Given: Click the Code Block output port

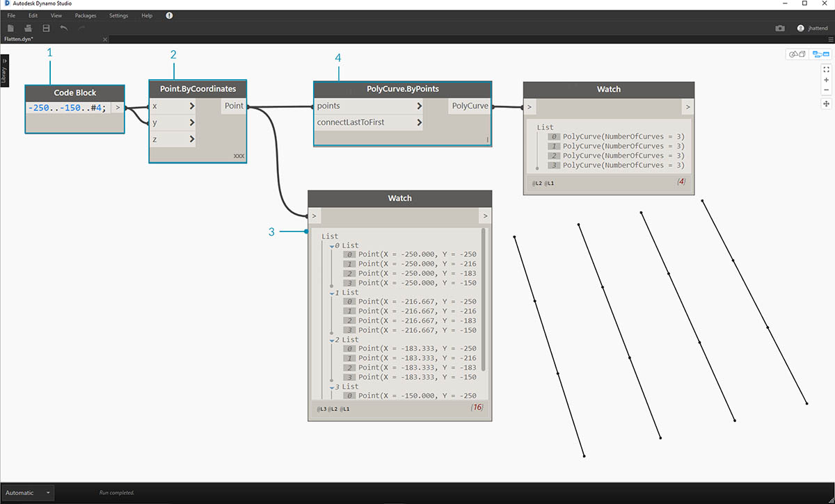Looking at the screenshot, I should point(118,108).
